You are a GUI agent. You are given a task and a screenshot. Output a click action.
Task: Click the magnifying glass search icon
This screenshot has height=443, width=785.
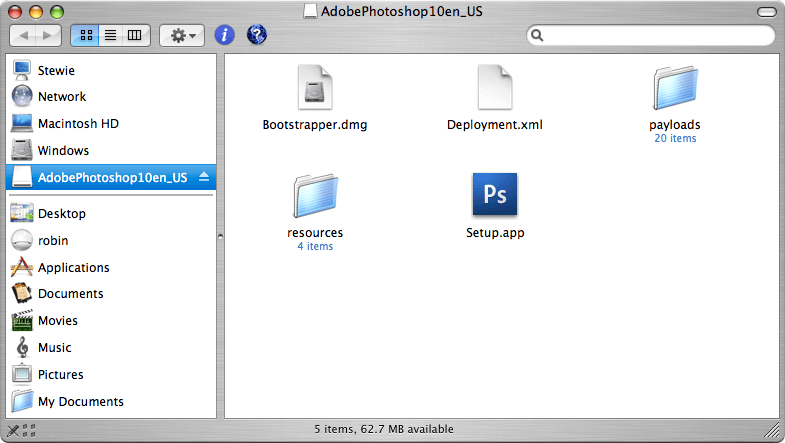(537, 35)
